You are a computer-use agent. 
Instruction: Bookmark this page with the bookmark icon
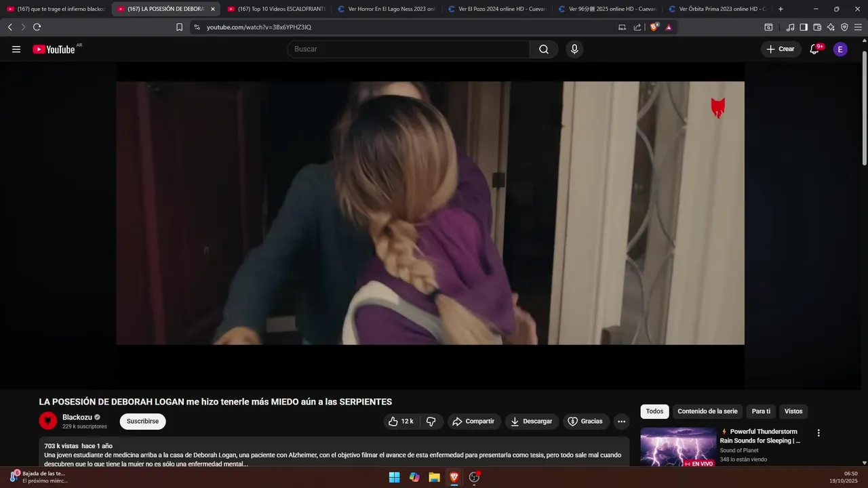point(179,27)
